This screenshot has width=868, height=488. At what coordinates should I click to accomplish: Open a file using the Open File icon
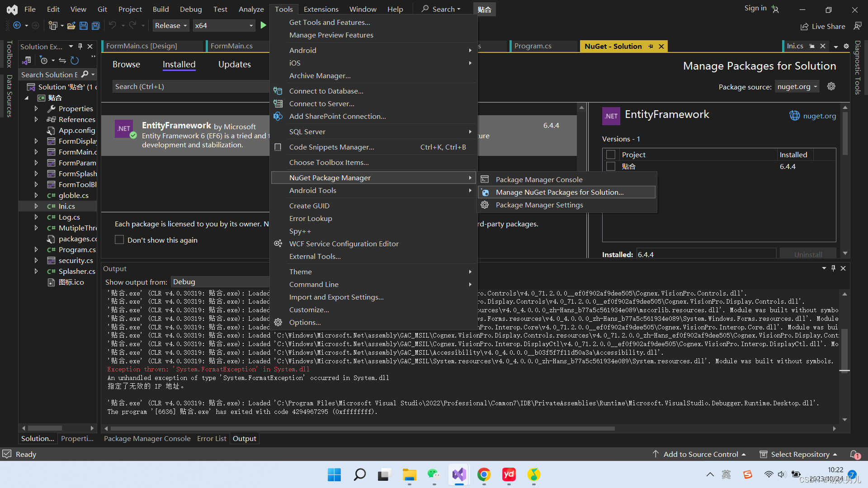(71, 25)
